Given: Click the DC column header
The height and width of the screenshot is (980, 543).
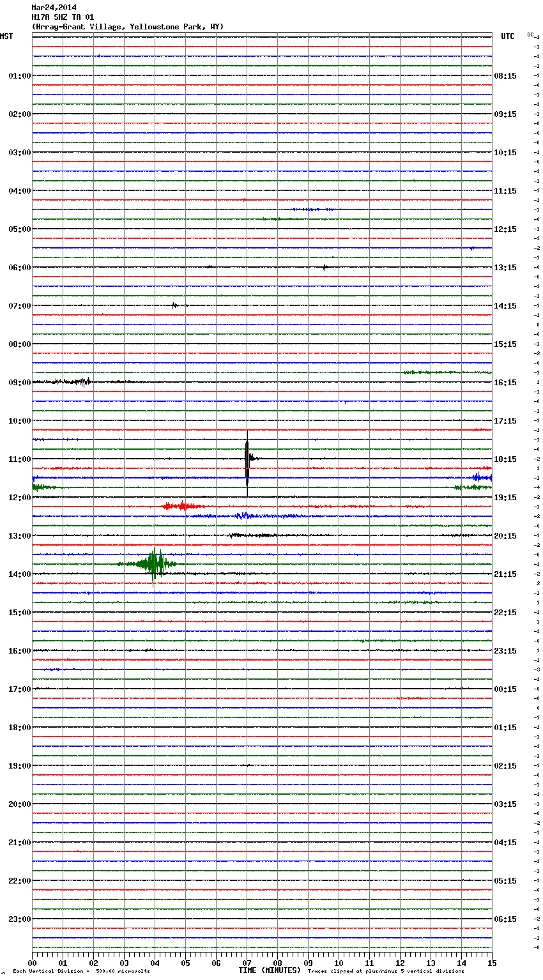Looking at the screenshot, I should coord(530,34).
